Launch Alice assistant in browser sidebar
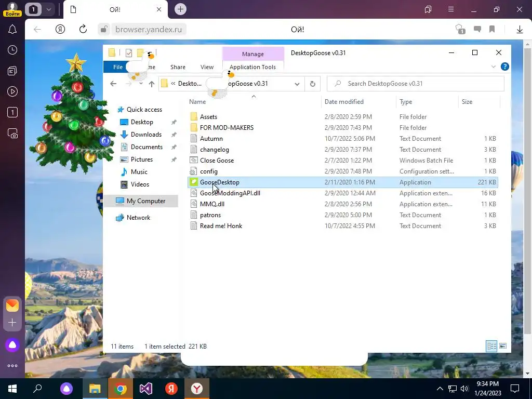The width and height of the screenshot is (532, 399). (12, 345)
